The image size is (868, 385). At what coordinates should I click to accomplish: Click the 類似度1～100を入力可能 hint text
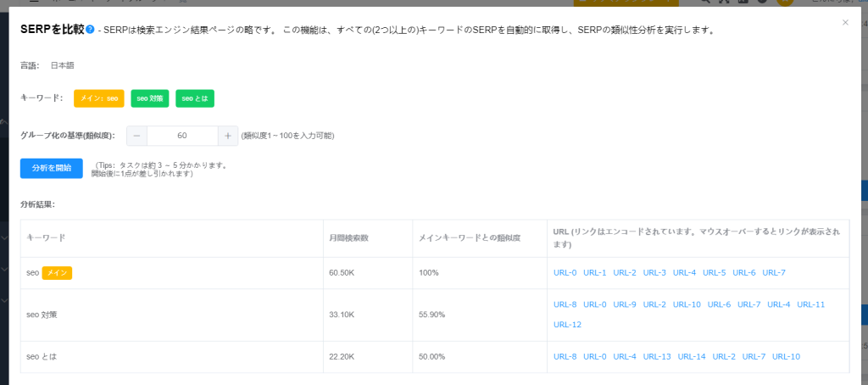(287, 136)
